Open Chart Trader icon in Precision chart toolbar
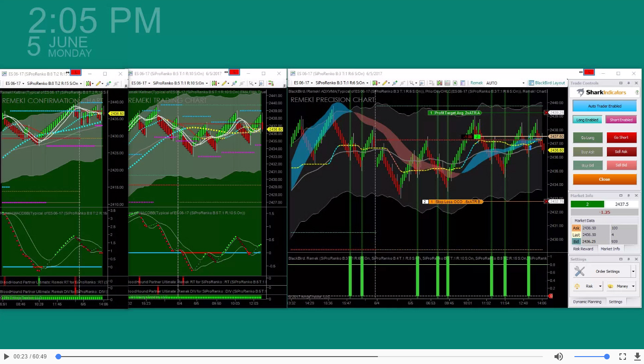This screenshot has width=644, height=364. (x=432, y=83)
